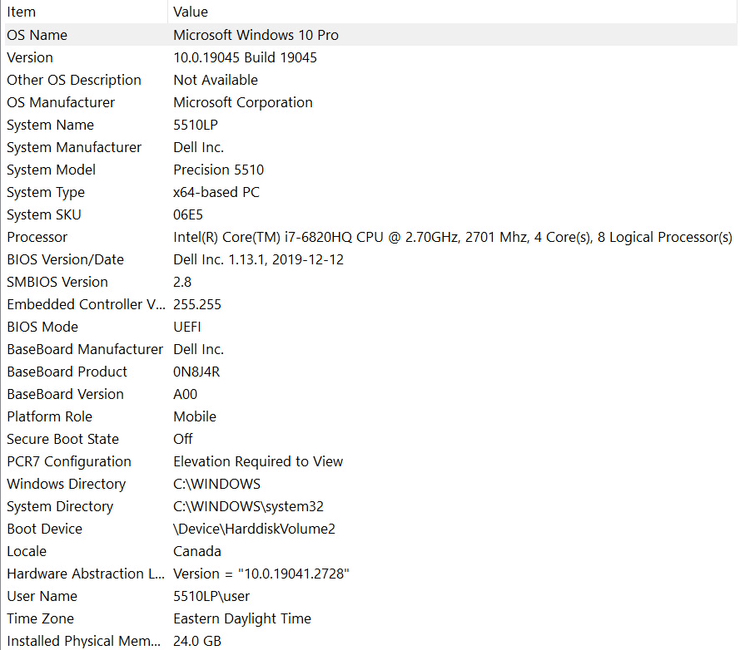Screen dimensions: 750x650
Task: Select the BIOS Mode row label
Action: 43,327
